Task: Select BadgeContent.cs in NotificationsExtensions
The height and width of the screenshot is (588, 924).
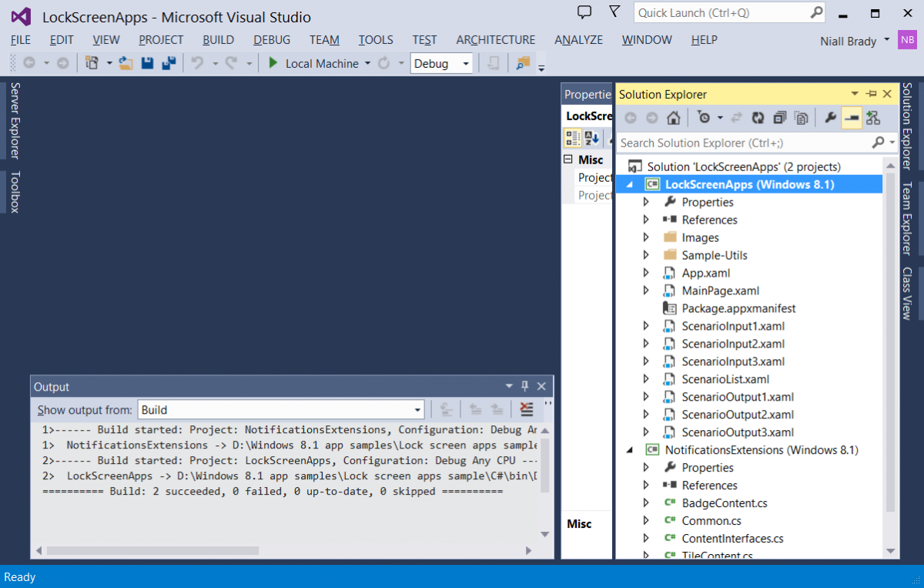Action: pyautogui.click(x=725, y=503)
